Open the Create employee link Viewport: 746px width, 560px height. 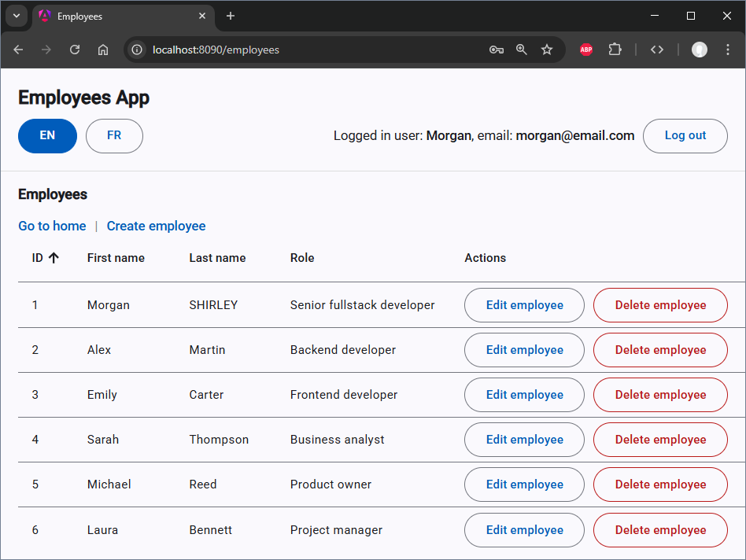[x=156, y=226]
